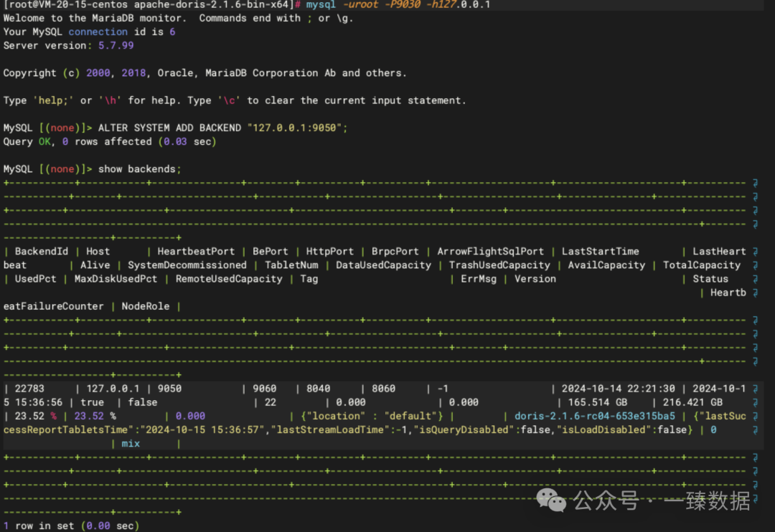
Task: Click the ALTER SYSTEM ADD BACKEND statement
Action: 222,128
